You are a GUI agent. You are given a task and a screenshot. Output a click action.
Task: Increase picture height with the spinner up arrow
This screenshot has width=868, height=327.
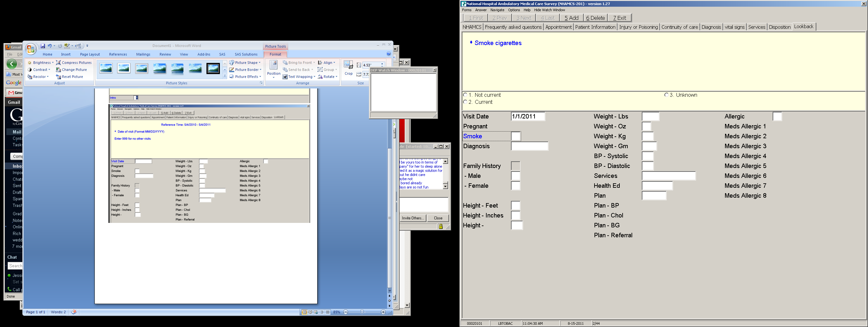(382, 64)
